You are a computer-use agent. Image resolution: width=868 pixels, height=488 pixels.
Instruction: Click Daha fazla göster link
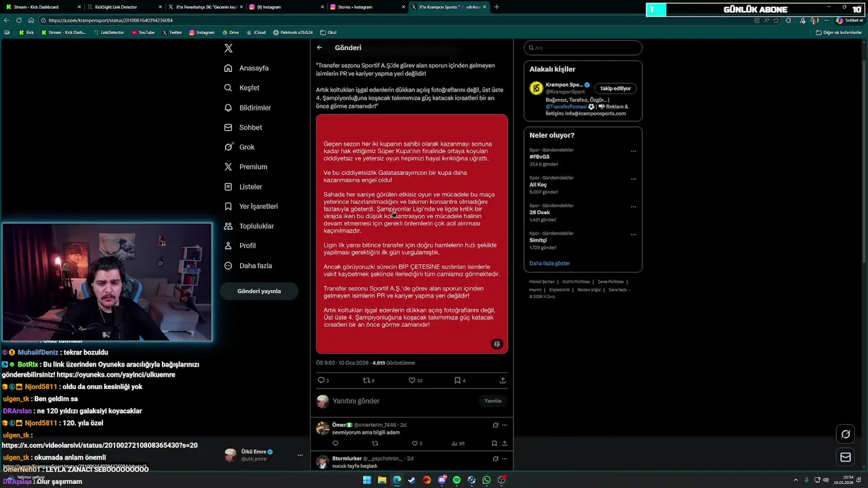pos(550,263)
